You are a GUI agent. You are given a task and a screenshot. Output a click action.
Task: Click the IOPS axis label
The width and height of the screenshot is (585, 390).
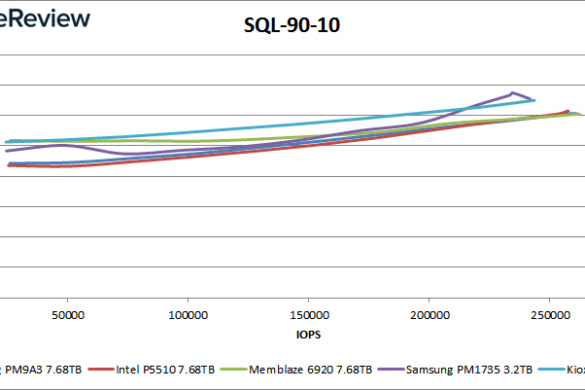(308, 334)
